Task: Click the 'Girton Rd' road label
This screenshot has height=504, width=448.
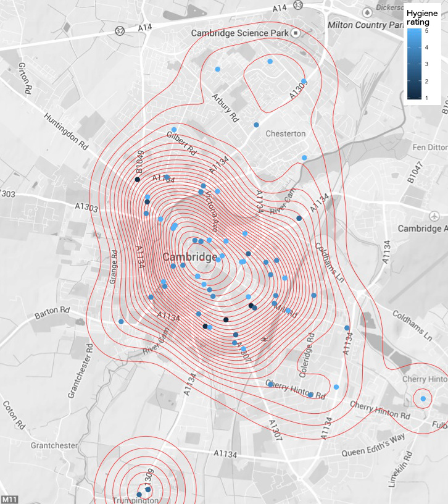Action: [x=25, y=78]
